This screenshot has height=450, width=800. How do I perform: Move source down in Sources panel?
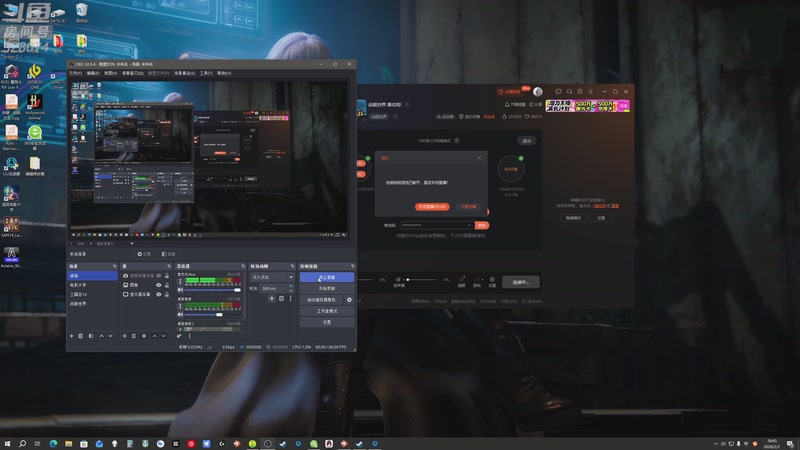[x=163, y=336]
